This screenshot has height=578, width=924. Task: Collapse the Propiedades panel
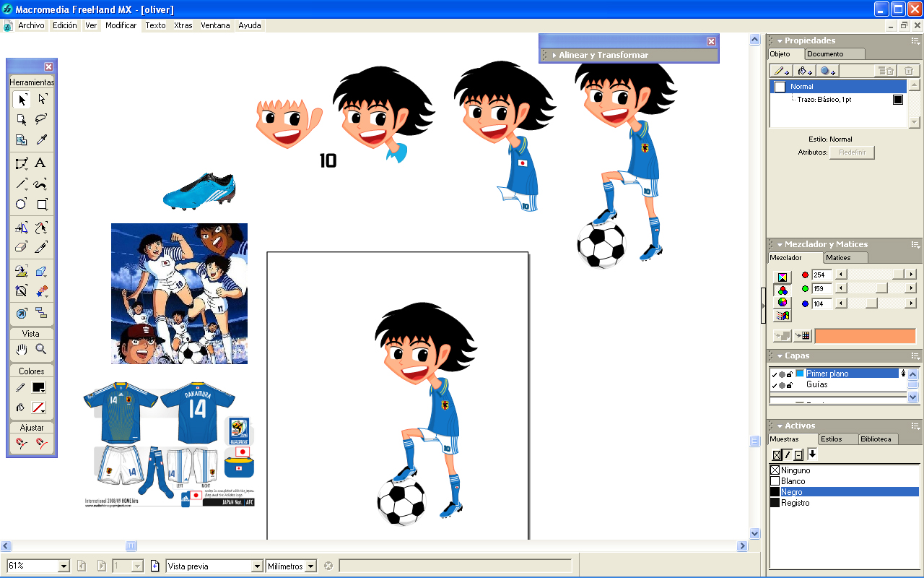[x=780, y=41]
